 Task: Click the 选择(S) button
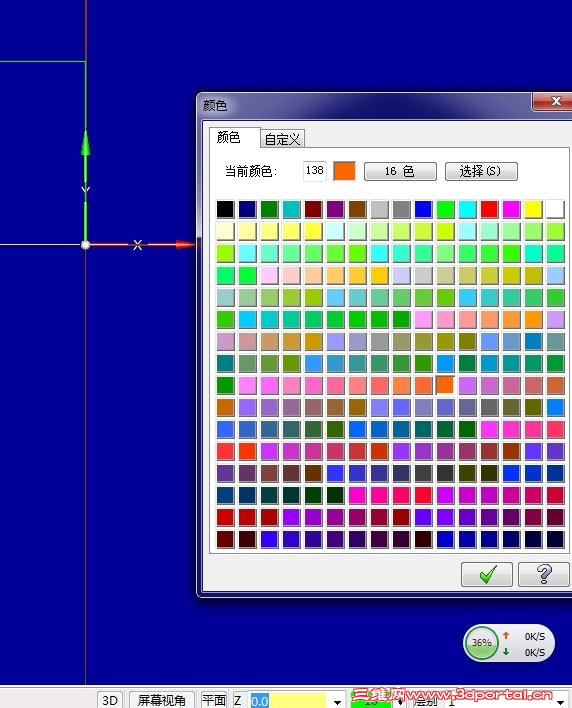coord(481,172)
